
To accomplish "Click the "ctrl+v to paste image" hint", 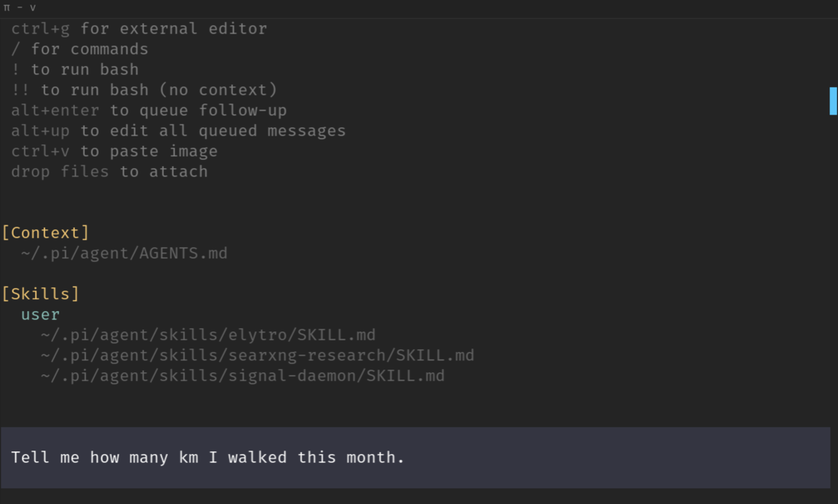I will (114, 152).
